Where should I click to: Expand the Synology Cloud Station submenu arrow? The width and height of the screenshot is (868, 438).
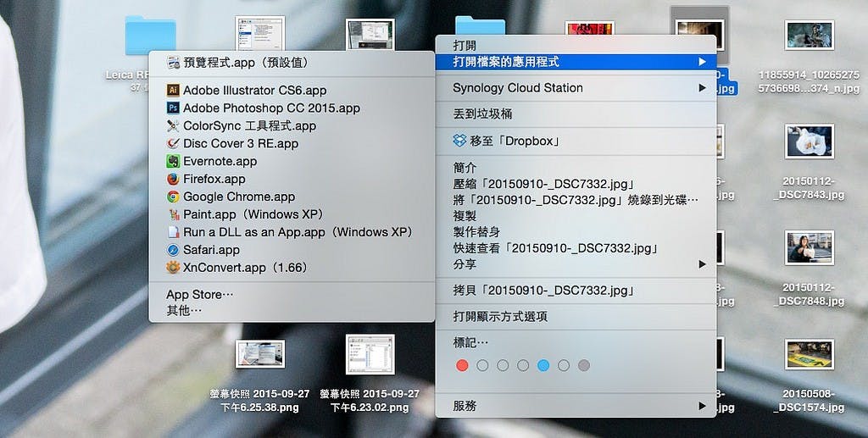[702, 88]
